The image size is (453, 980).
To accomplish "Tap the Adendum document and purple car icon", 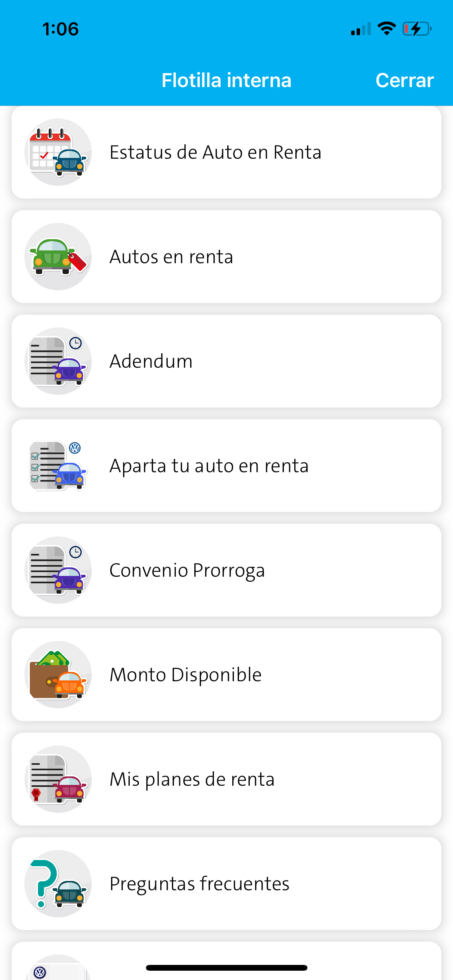I will [58, 361].
